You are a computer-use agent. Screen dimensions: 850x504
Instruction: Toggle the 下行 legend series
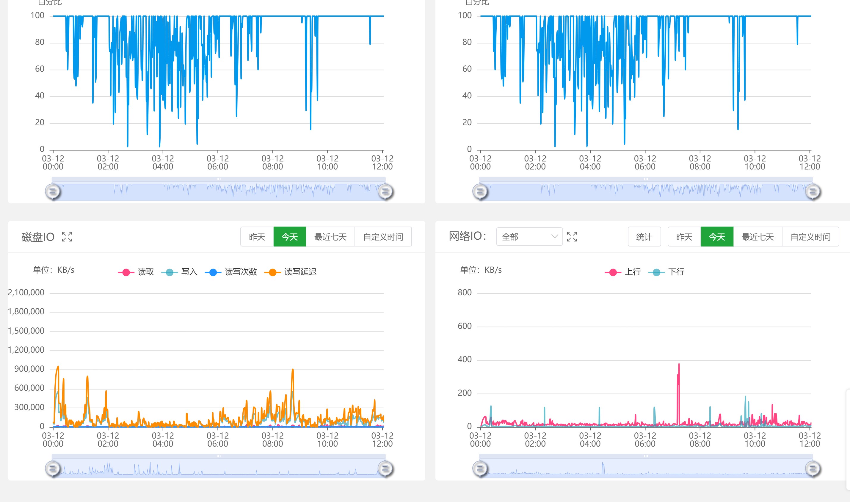666,272
